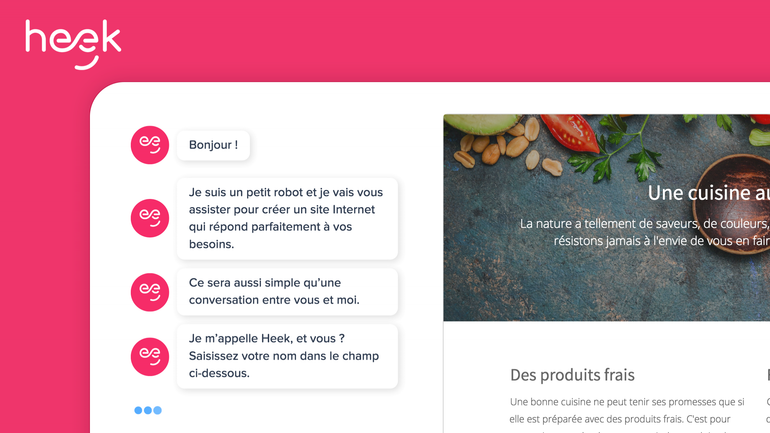Screen dimensions: 770x433
Task: Click the avatar next to the 'Je m'appelle Heek' message
Action: [x=150, y=356]
